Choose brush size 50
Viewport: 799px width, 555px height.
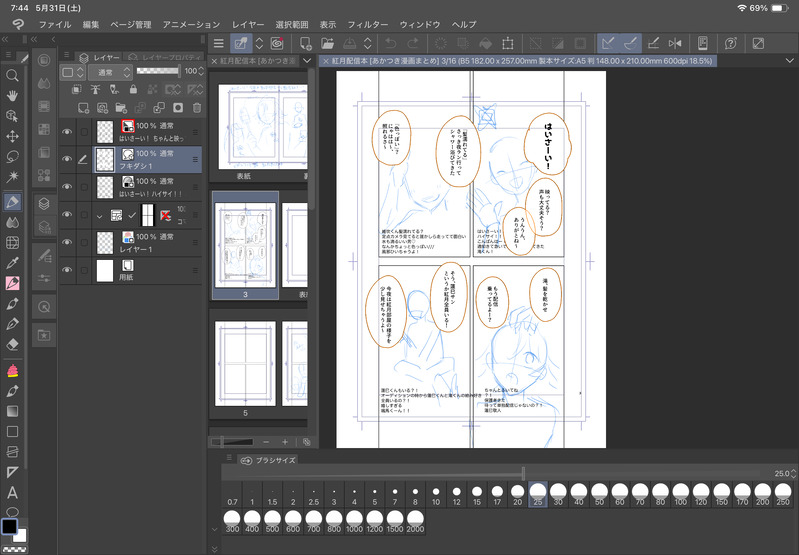(x=599, y=495)
